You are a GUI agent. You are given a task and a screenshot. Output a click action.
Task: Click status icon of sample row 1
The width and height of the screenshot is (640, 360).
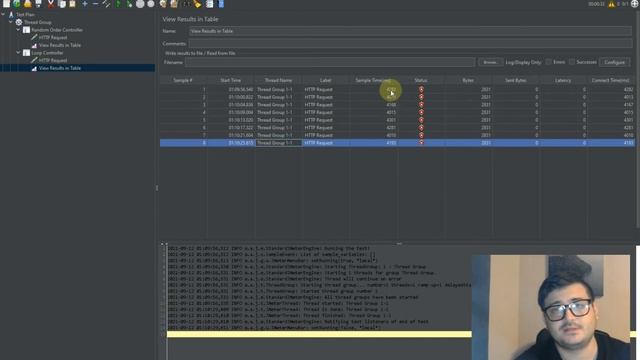(421, 89)
